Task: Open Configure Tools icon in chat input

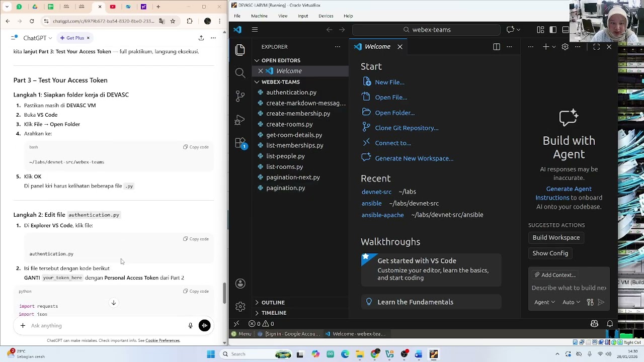Action: (590, 302)
